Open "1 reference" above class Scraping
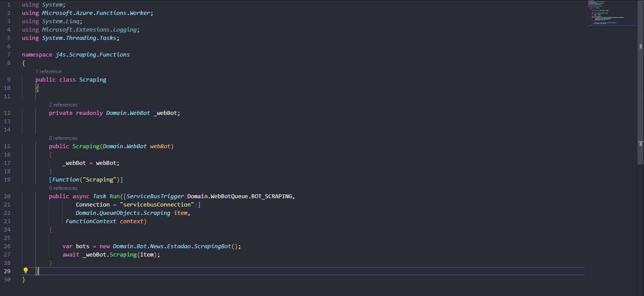The height and width of the screenshot is (296, 644). pos(49,71)
